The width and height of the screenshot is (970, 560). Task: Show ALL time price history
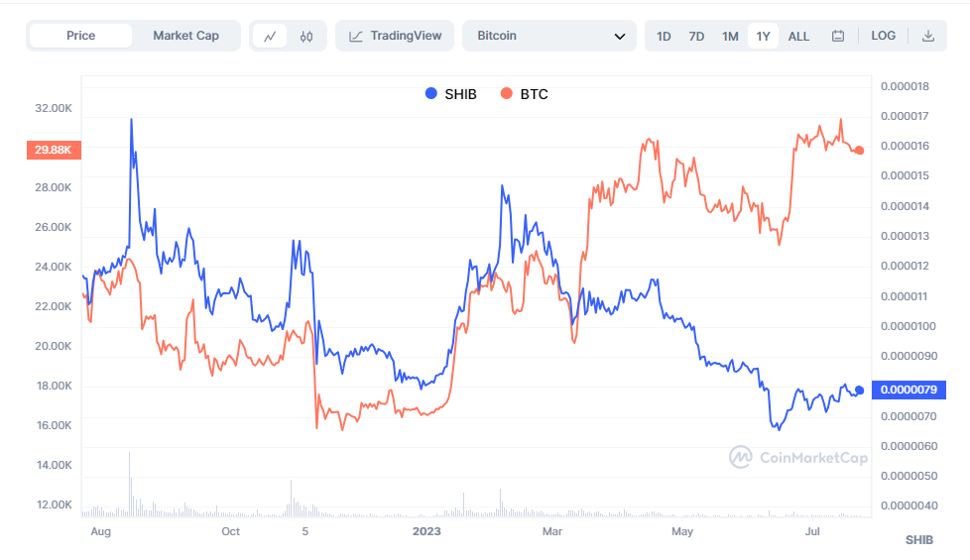798,36
